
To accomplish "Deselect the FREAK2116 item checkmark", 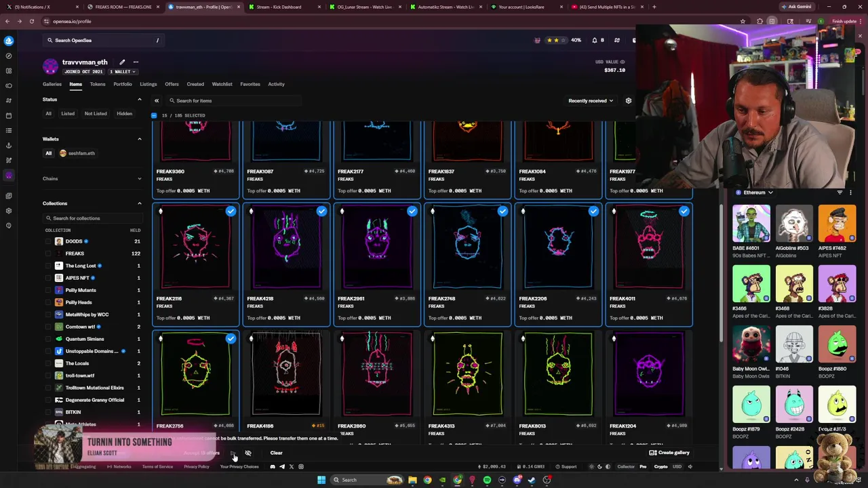I will (x=231, y=211).
